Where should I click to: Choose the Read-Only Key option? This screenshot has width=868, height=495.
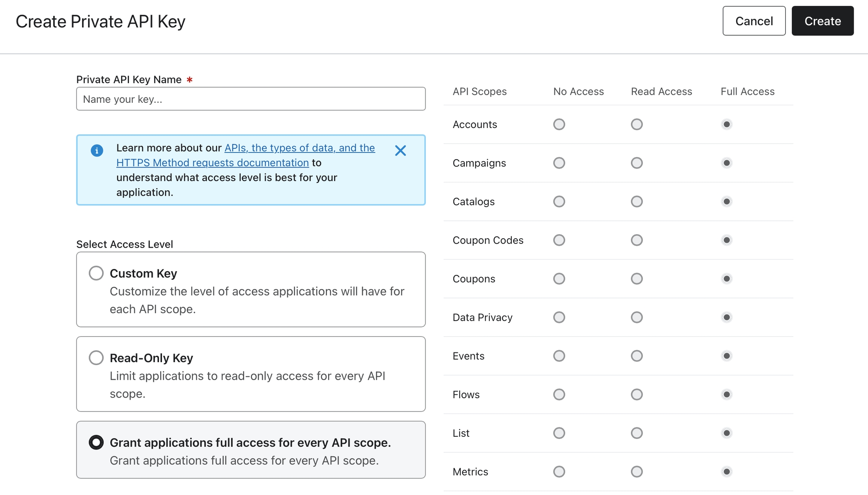[96, 358]
